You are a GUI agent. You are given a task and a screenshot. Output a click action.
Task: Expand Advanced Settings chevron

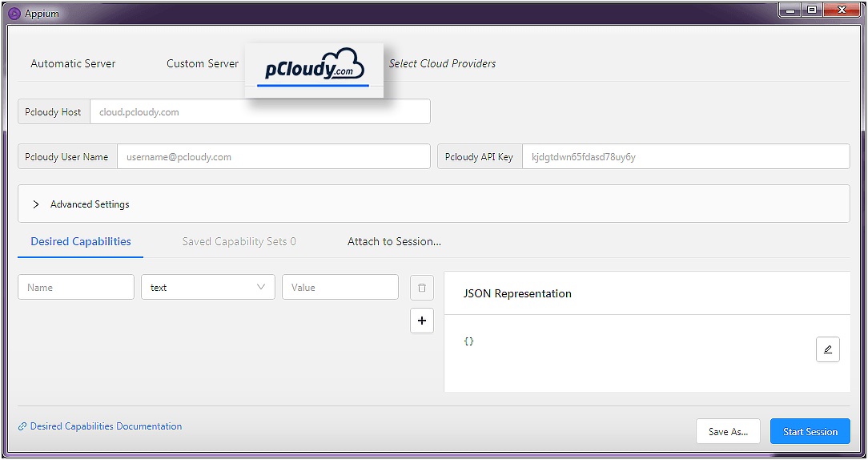tap(36, 204)
